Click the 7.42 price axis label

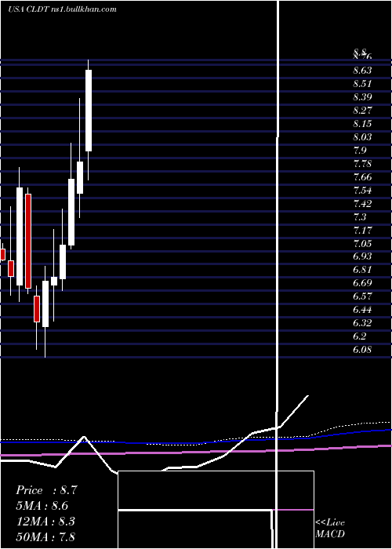[362, 204]
